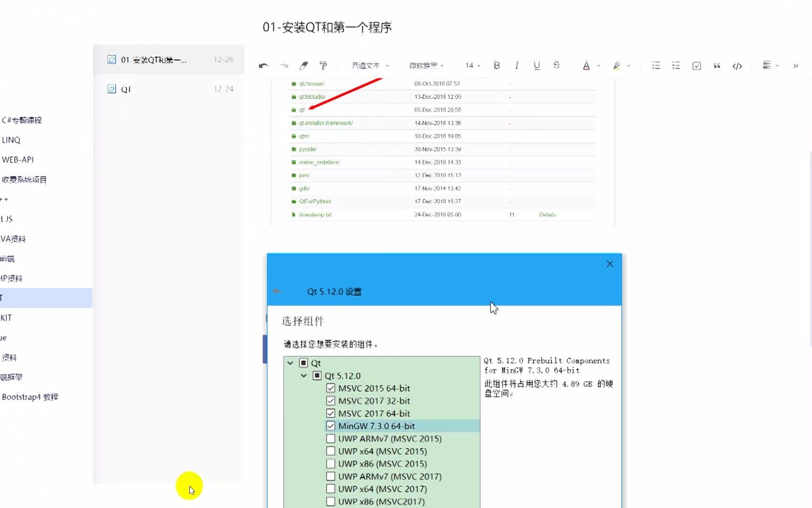Screen dimensions: 812x508
Task: Select the Bootstrap4 教程 notebook
Action: coord(30,397)
